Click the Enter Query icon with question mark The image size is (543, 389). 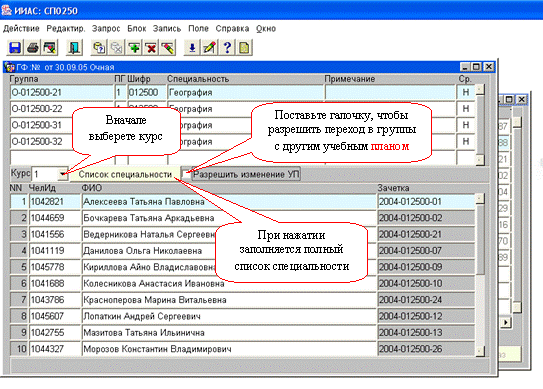99,47
